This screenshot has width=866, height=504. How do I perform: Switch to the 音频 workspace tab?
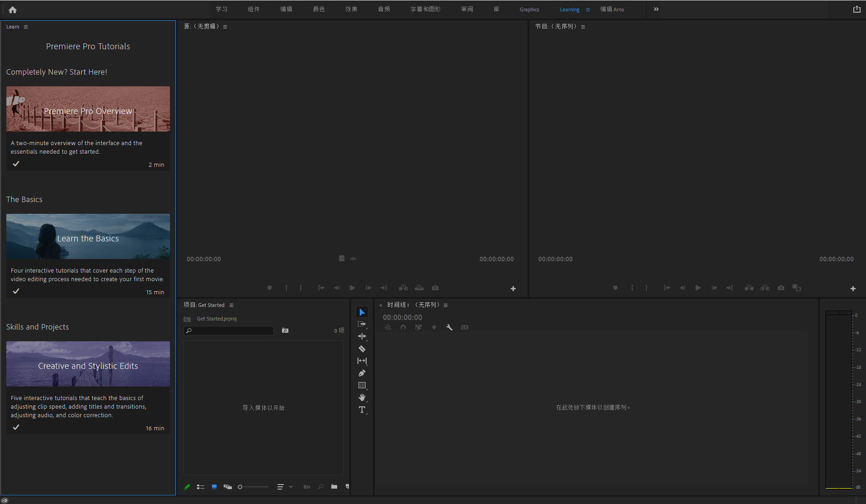pyautogui.click(x=384, y=9)
